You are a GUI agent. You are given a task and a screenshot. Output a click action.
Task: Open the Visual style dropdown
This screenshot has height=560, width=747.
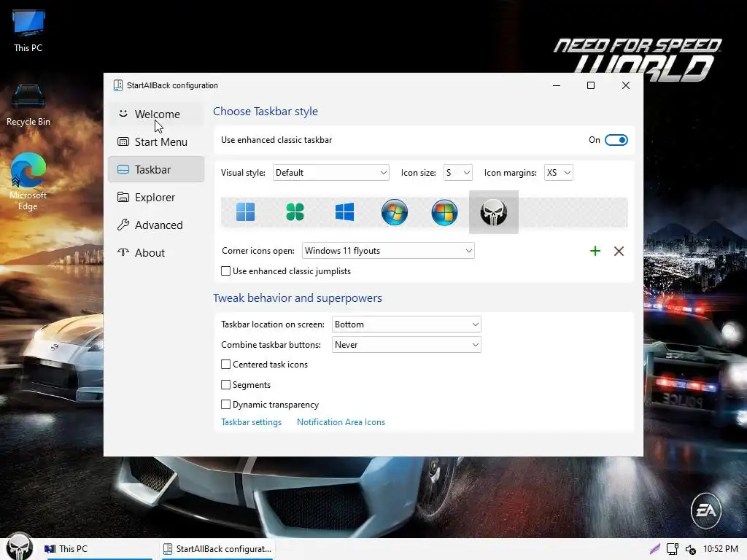[331, 172]
